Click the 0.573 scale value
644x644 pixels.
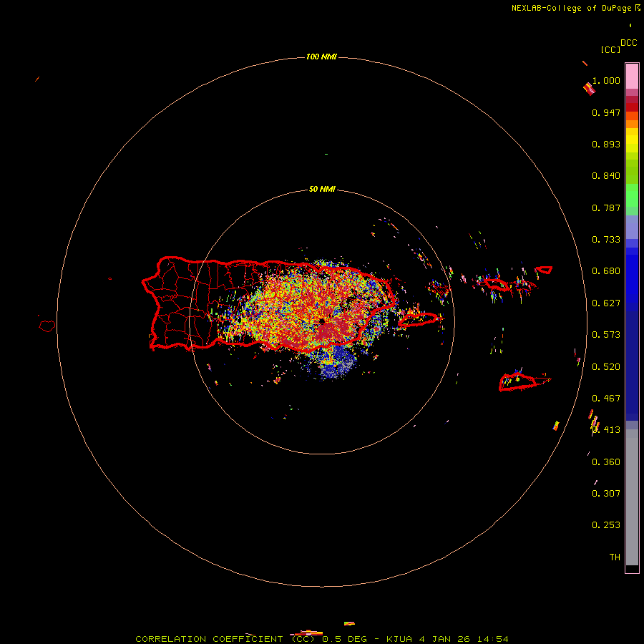coord(606,335)
